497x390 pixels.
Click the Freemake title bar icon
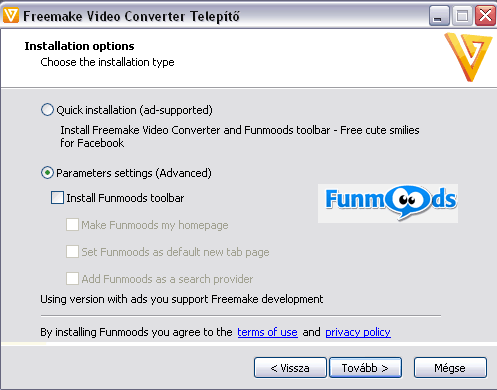point(11,15)
